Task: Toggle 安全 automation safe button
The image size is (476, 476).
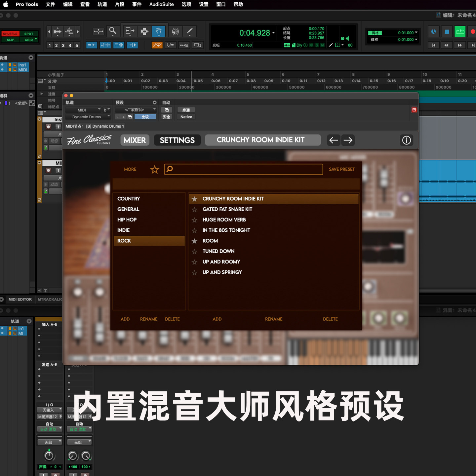Action: 167,117
